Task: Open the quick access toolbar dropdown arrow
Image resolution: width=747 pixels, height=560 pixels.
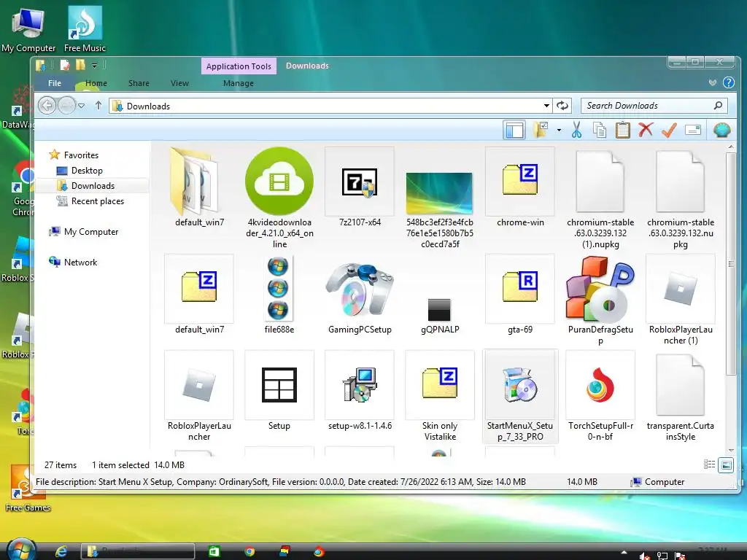Action: click(94, 65)
